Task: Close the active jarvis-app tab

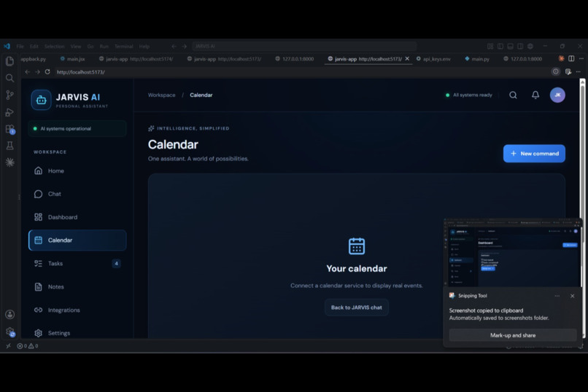Action: point(407,59)
